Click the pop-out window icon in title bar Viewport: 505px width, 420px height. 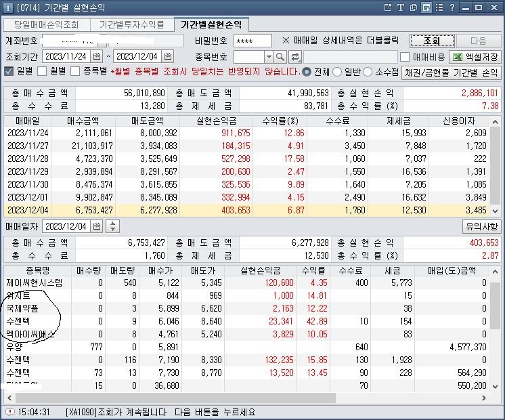(x=388, y=7)
